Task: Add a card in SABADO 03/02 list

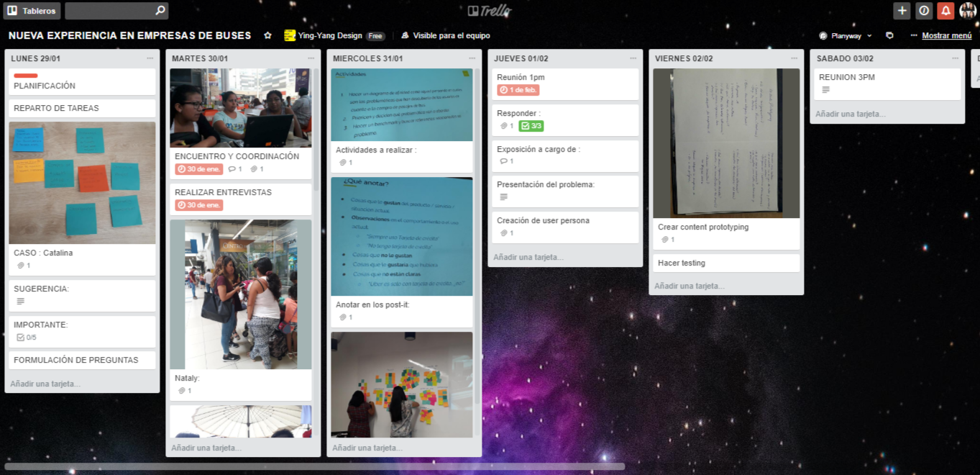Action: (851, 114)
